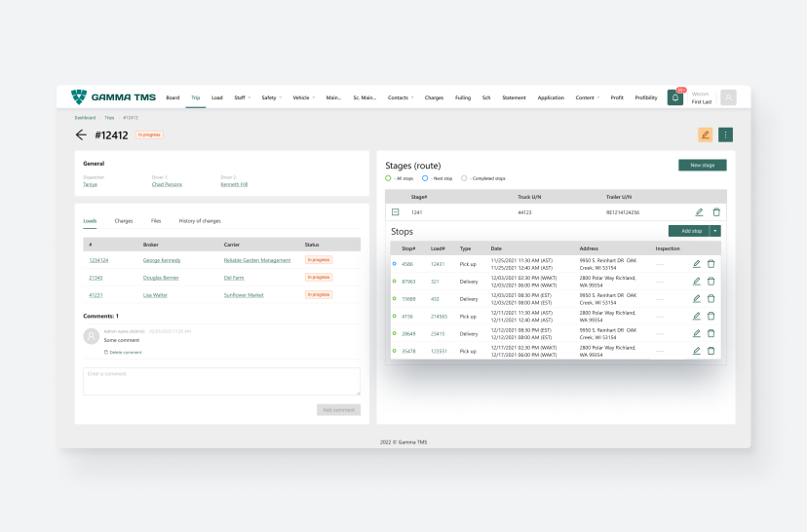Open the three-dot trip options menu
Image resolution: width=807 pixels, height=532 pixels.
(725, 134)
